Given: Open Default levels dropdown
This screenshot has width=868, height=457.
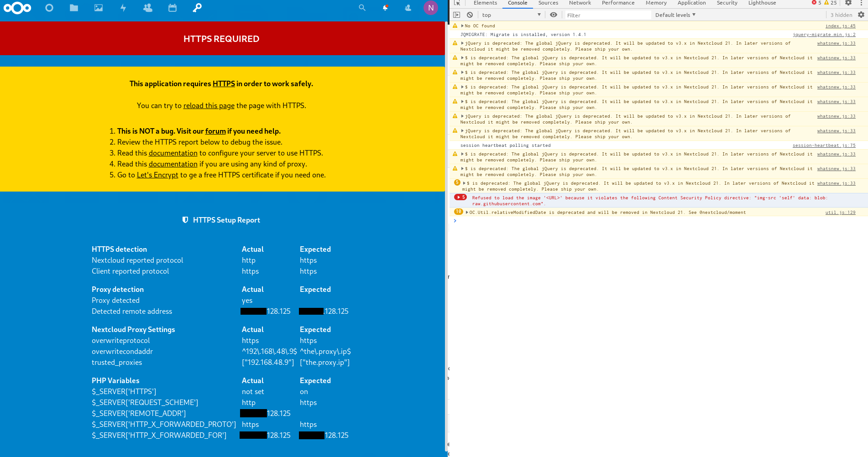Looking at the screenshot, I should pyautogui.click(x=675, y=15).
